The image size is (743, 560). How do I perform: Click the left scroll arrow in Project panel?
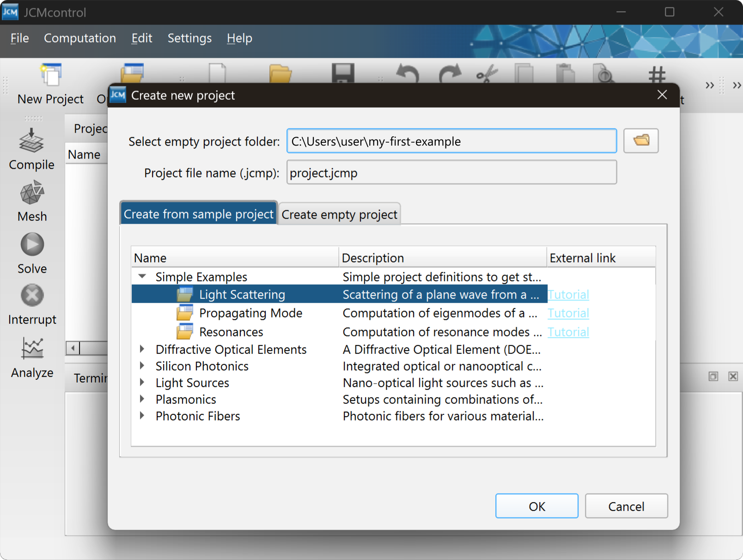pyautogui.click(x=73, y=348)
